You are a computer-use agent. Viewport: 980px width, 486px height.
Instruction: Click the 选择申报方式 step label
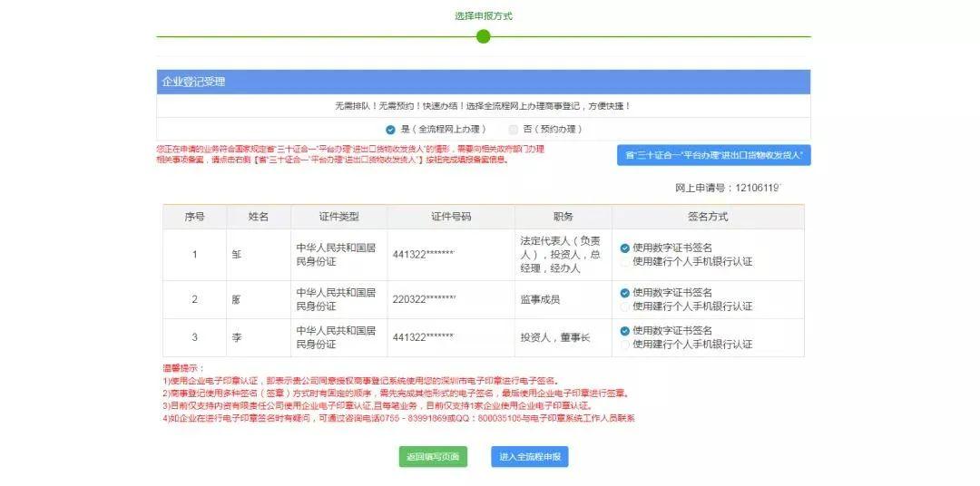tap(483, 16)
